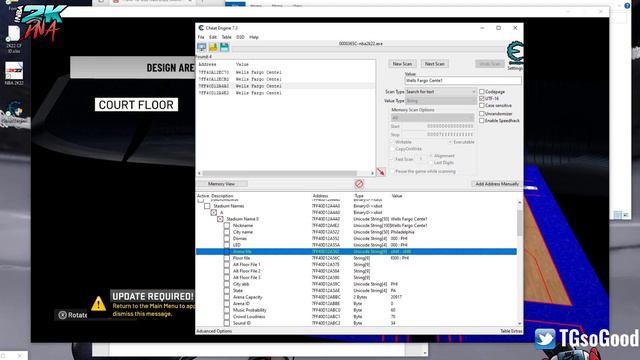This screenshot has height=360, width=640.
Task: Click Add Address Manually button
Action: coord(497,184)
